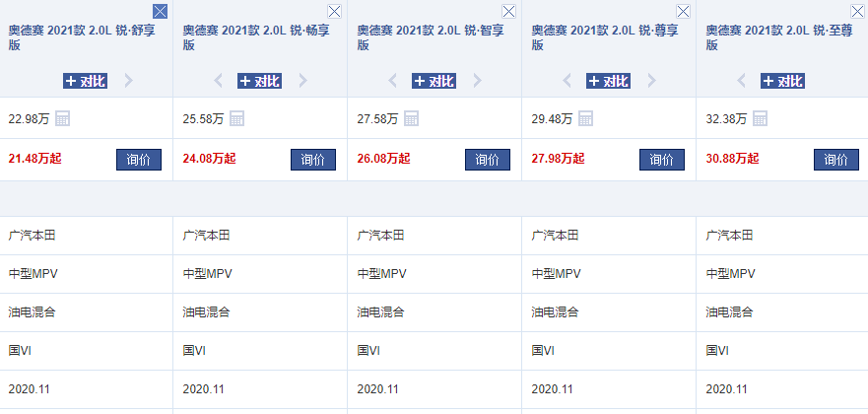
Task: Remove the 锐·智享版 column with X icon
Action: (508, 11)
